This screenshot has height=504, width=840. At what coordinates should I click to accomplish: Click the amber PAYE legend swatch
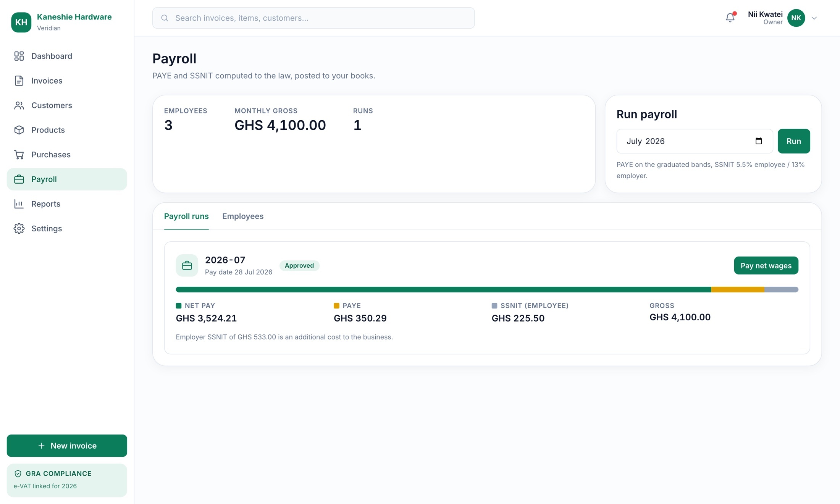click(336, 305)
